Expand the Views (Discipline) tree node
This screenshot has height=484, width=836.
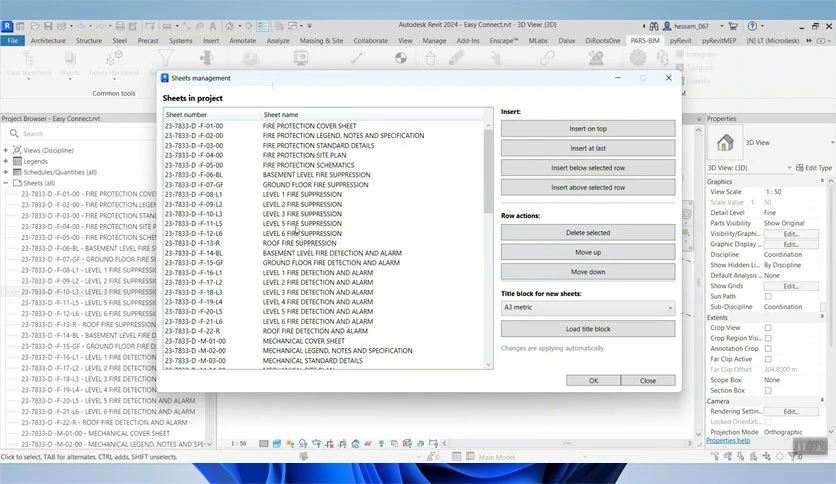point(6,150)
